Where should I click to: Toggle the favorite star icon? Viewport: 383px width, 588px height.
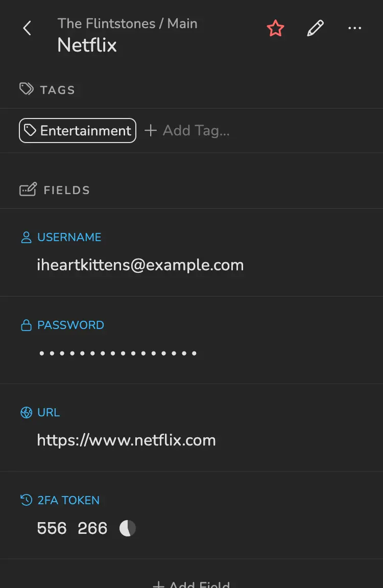[x=275, y=29]
